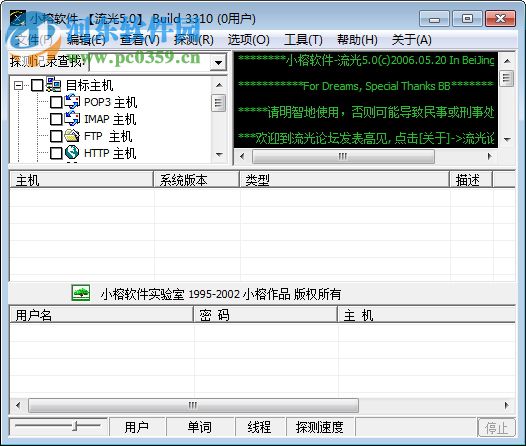Click the tree panel scroll-up arrow
The height and width of the screenshot is (446, 526).
(x=219, y=85)
